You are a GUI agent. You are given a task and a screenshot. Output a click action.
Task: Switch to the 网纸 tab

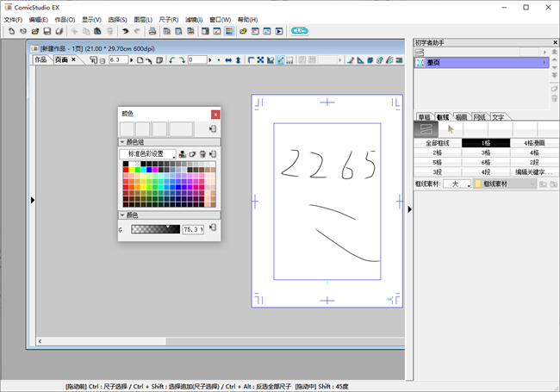(x=480, y=116)
